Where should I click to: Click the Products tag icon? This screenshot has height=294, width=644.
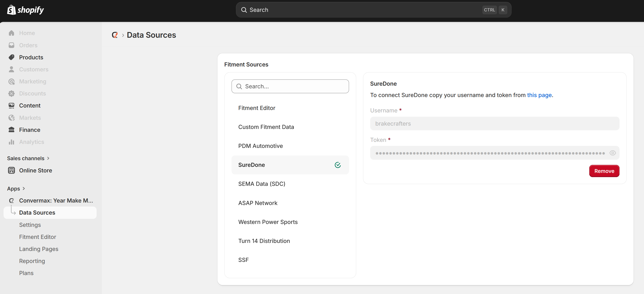point(12,57)
